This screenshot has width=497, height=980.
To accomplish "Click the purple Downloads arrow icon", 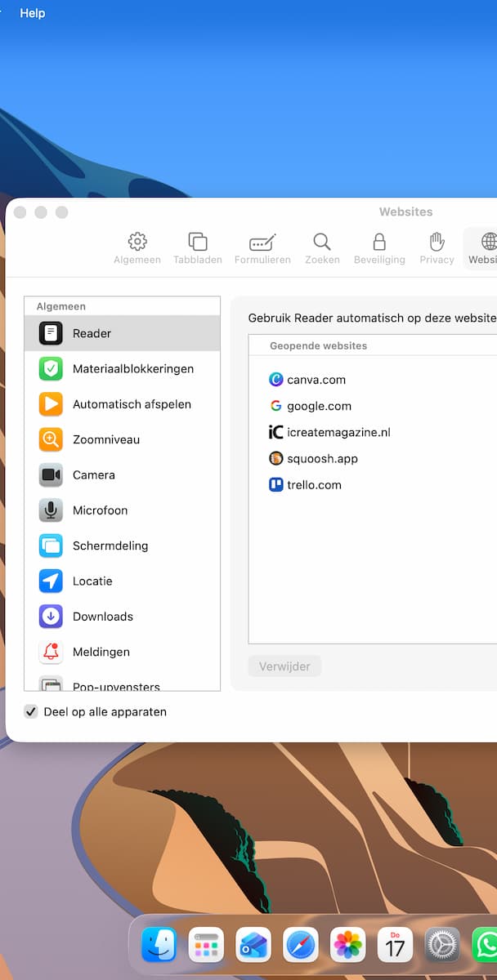I will [x=51, y=617].
